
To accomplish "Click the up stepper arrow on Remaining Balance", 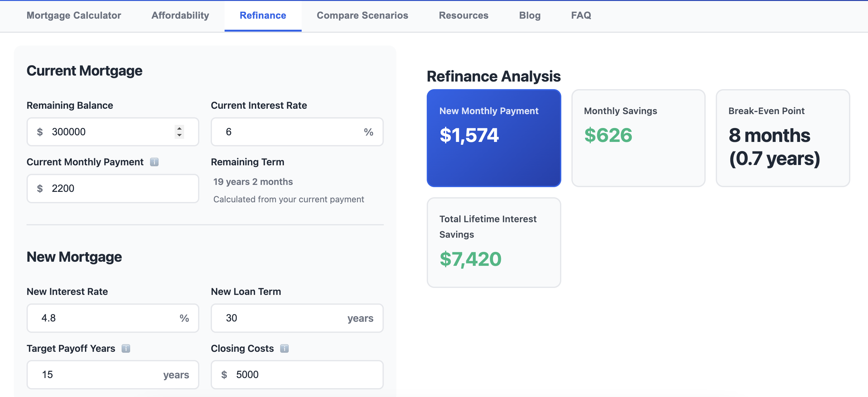I will (179, 128).
